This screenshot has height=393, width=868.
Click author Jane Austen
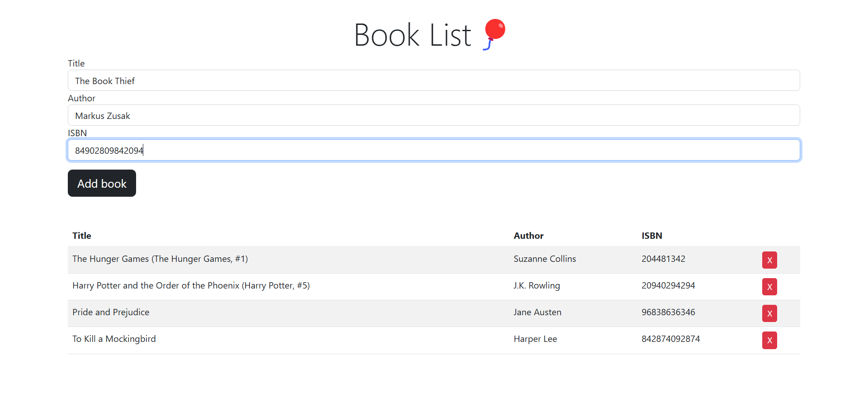coord(538,312)
